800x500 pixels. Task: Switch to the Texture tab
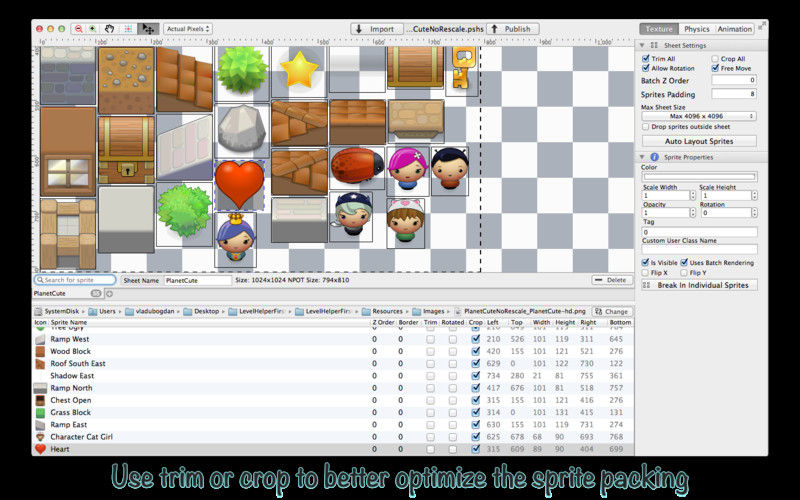coord(659,29)
